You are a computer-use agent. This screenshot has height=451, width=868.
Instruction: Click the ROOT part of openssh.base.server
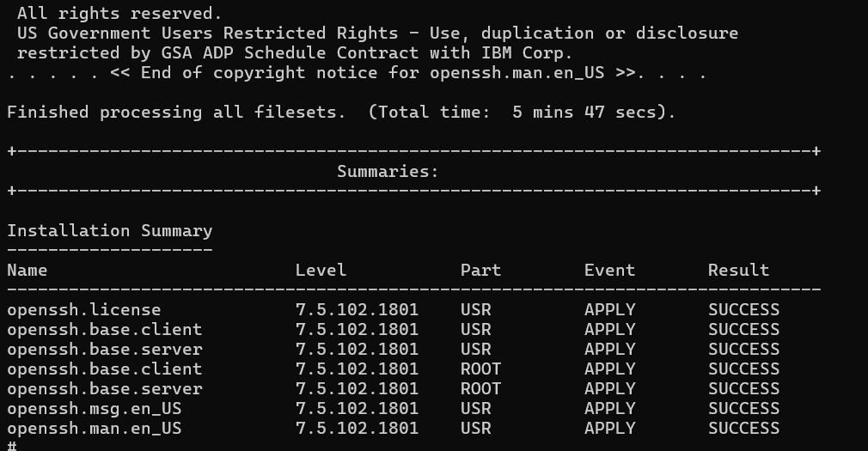click(480, 389)
